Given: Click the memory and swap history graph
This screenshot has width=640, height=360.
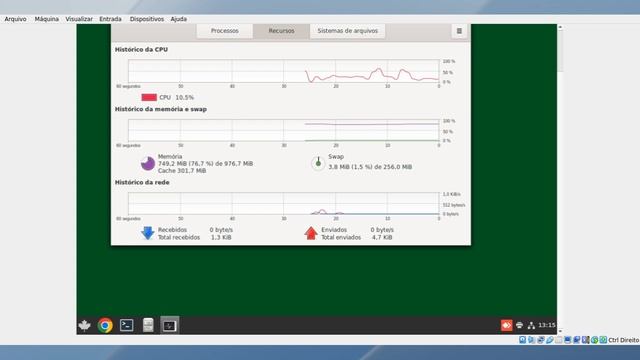Looking at the screenshot, I should pyautogui.click(x=284, y=130).
